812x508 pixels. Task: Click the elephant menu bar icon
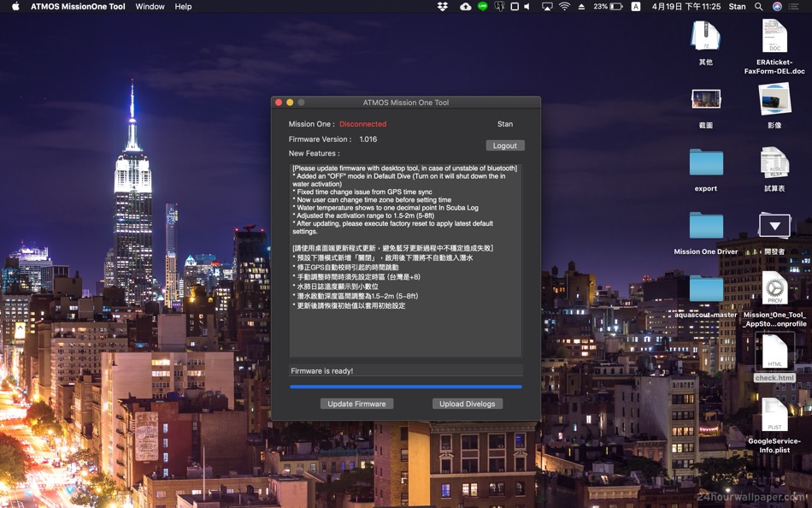click(x=499, y=7)
